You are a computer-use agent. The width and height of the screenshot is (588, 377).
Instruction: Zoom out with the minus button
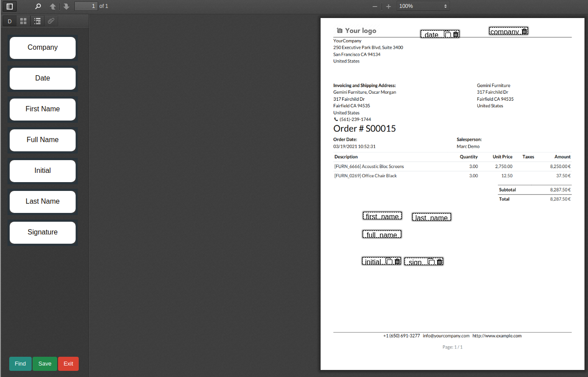click(x=375, y=6)
